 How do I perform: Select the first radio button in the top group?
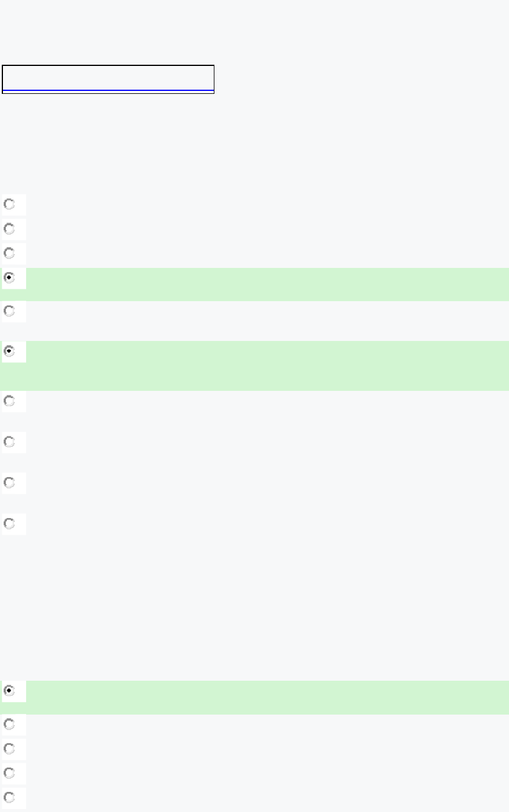click(x=10, y=204)
